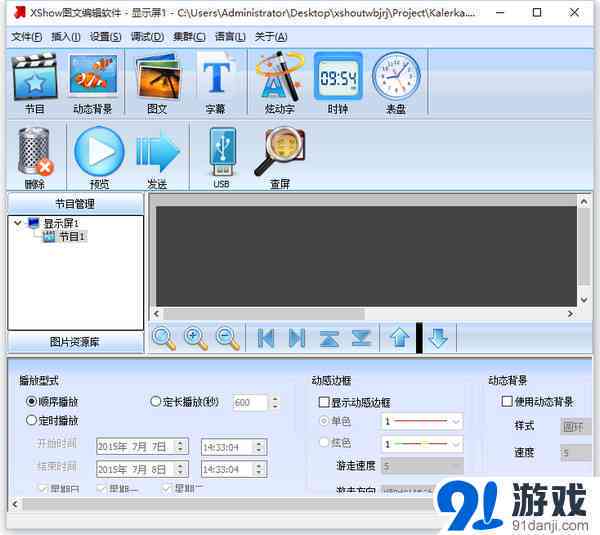Open the 插入(I) menu
Screen dimensions: 600x535
click(66, 37)
